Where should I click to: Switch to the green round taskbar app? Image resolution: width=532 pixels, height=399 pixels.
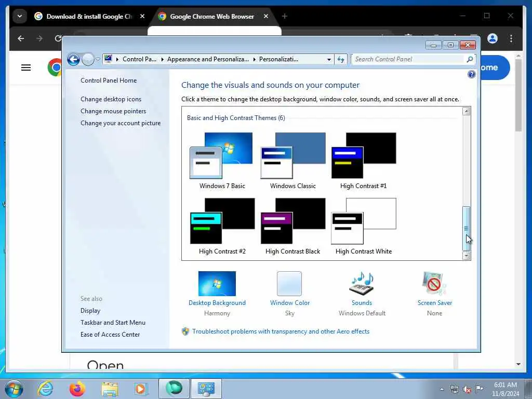click(174, 389)
